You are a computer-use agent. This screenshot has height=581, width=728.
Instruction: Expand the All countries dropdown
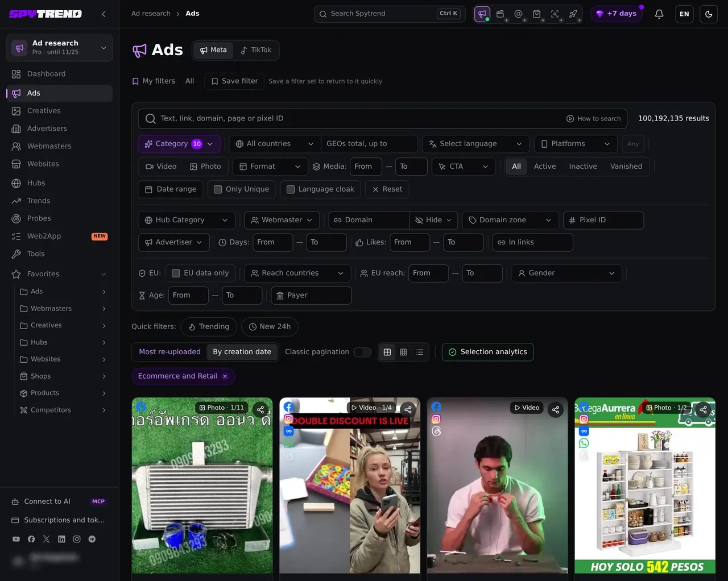click(275, 144)
